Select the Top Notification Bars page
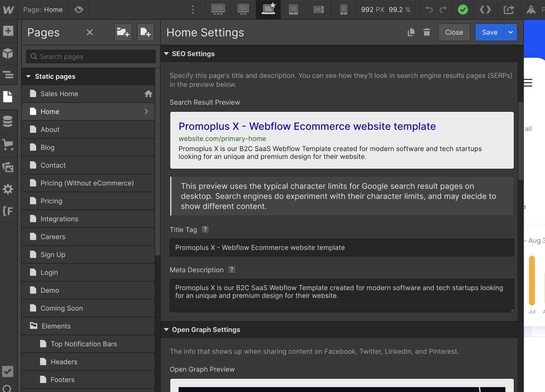The height and width of the screenshot is (392, 545). 88,344
